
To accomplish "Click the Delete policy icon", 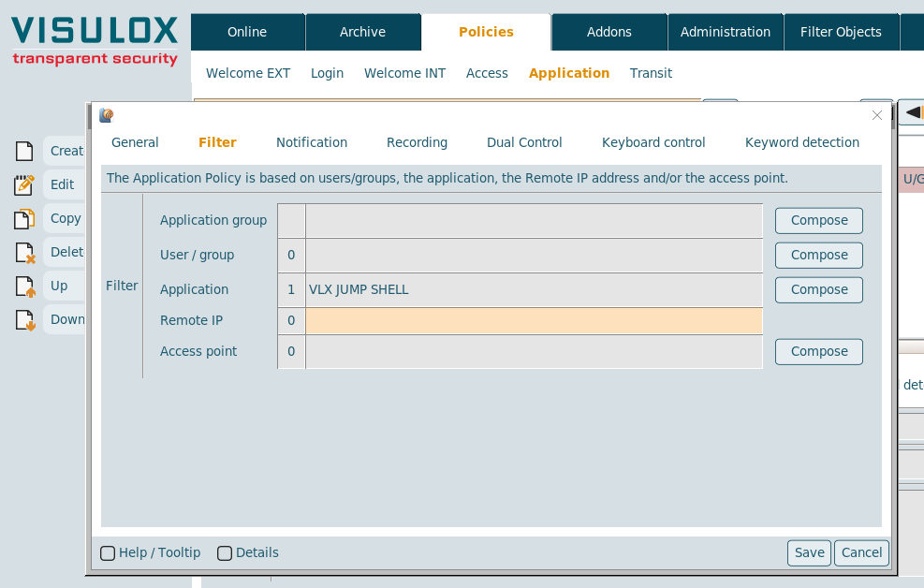I will pos(24,252).
